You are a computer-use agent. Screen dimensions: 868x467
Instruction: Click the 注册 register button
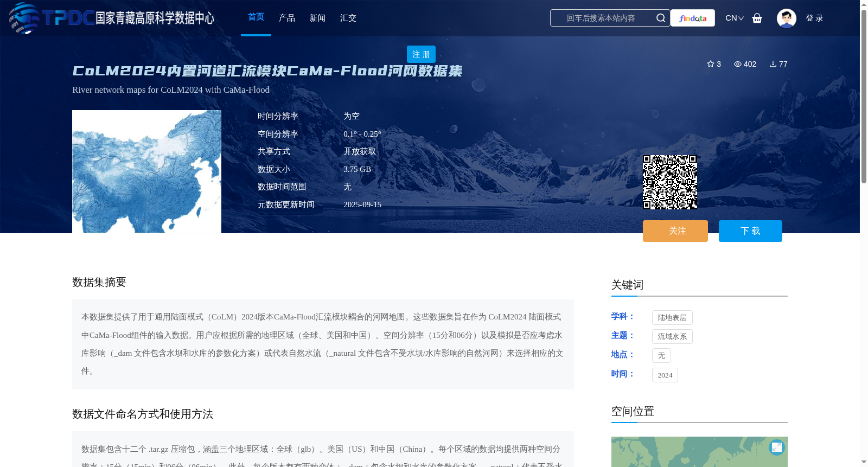[421, 54]
